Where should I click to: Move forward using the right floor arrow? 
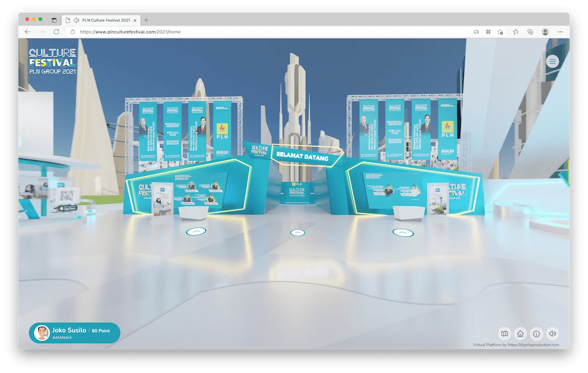[403, 233]
